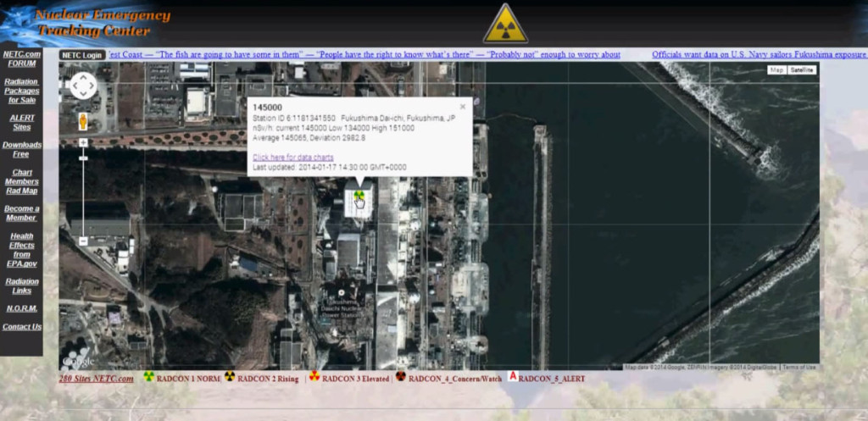868x421 pixels.
Task: Click 'RADCON_5_ALERT' legend label
Action: point(551,379)
